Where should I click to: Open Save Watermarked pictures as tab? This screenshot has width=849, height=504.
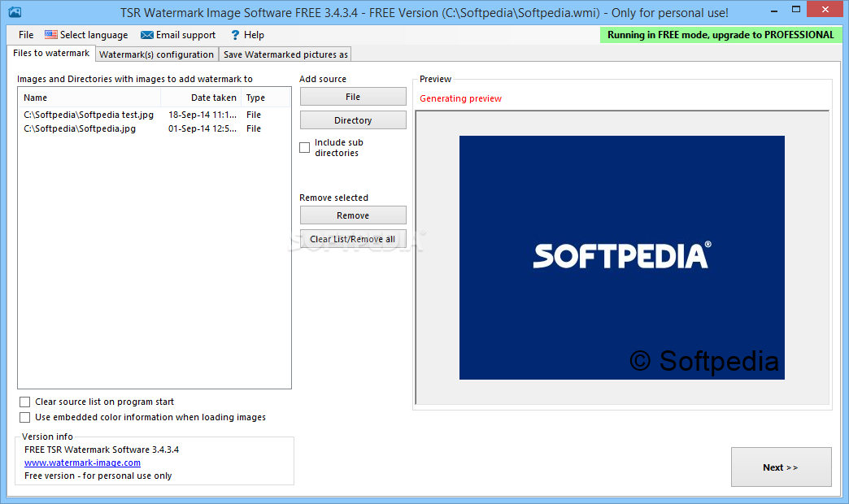pyautogui.click(x=285, y=54)
